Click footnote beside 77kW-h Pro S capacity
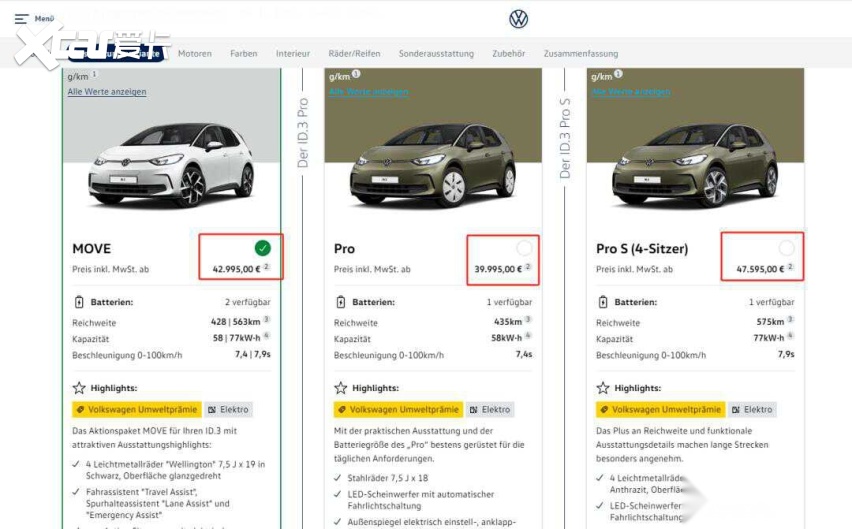The image size is (852, 529). tap(790, 336)
